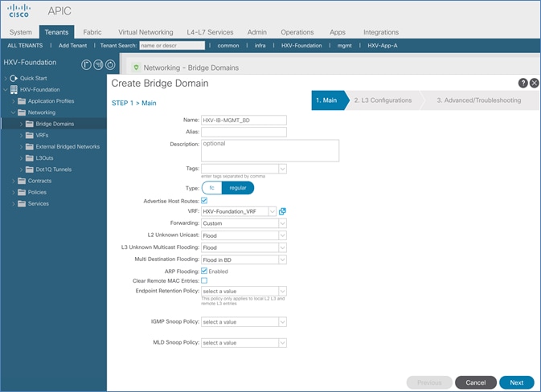Select the HXV-App-A tenant link
The width and height of the screenshot is (541, 392).
tap(383, 46)
